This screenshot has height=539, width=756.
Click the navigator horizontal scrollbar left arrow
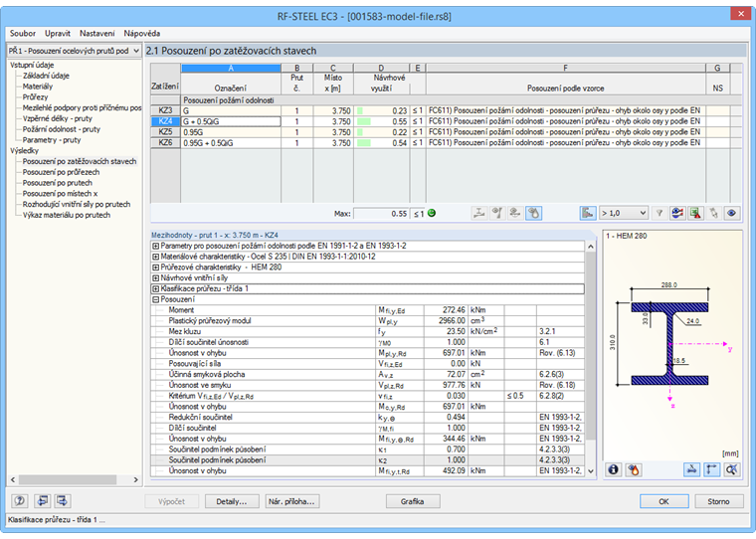[13, 479]
